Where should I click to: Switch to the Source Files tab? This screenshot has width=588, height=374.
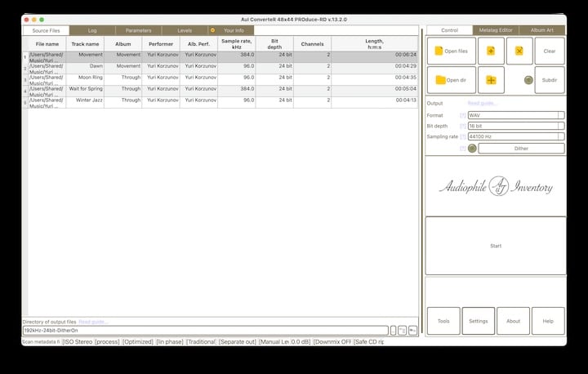(46, 30)
